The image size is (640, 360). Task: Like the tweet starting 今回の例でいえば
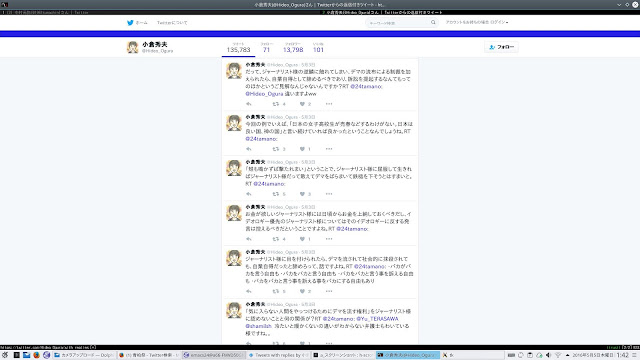(302, 149)
